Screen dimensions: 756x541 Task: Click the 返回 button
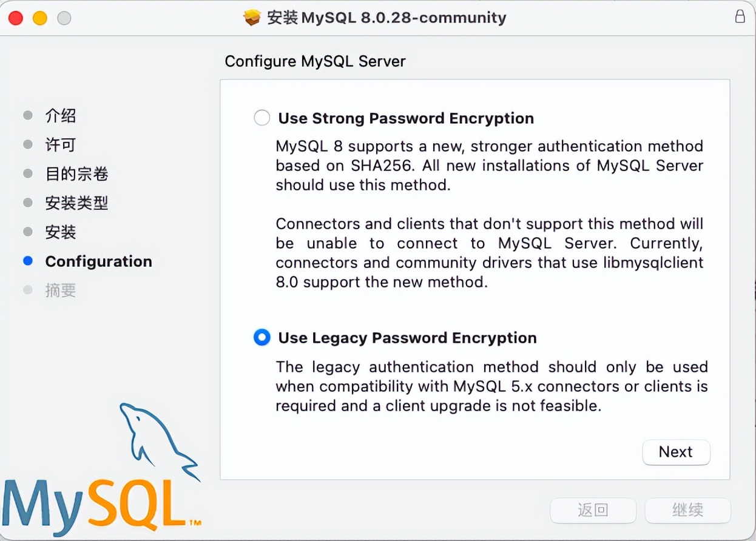coord(593,510)
